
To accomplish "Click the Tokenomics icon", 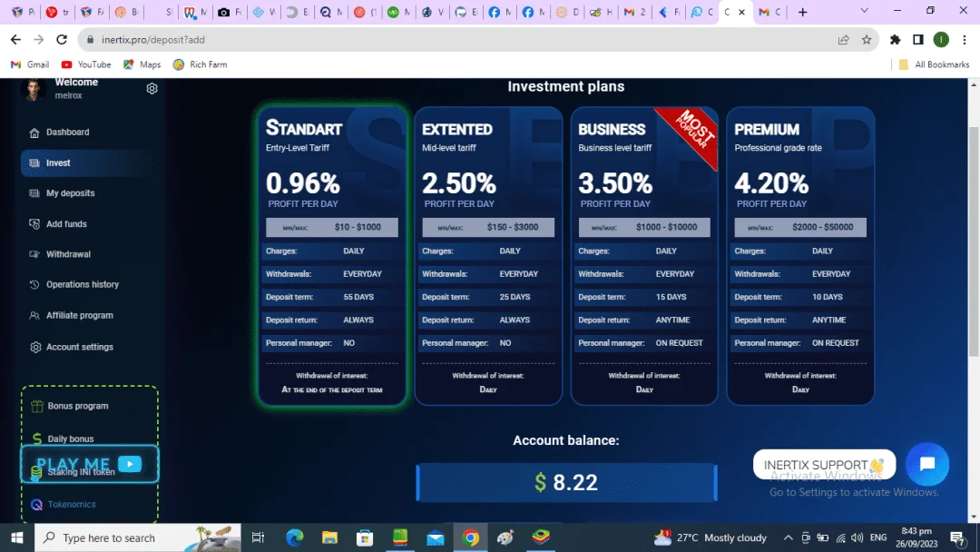I will pos(37,505).
